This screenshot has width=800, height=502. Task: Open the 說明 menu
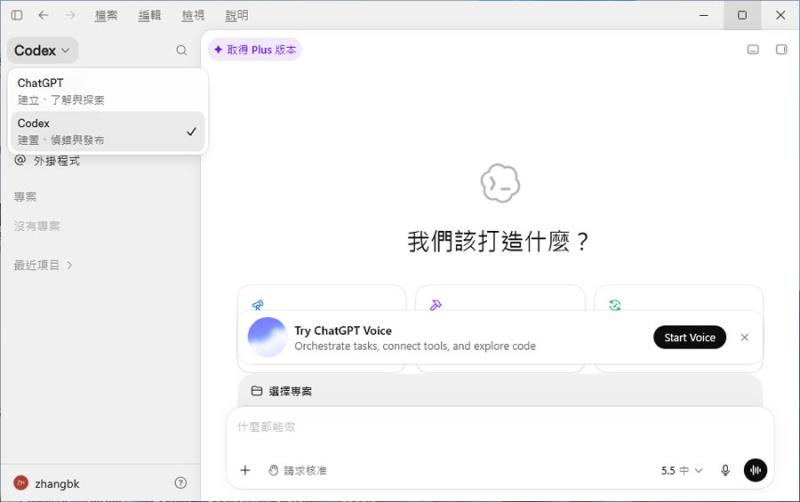click(237, 16)
